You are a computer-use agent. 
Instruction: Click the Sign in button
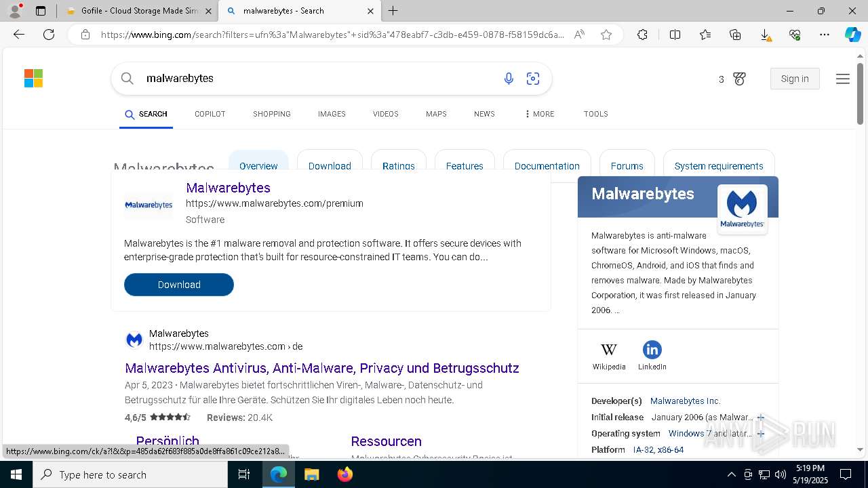click(x=795, y=79)
